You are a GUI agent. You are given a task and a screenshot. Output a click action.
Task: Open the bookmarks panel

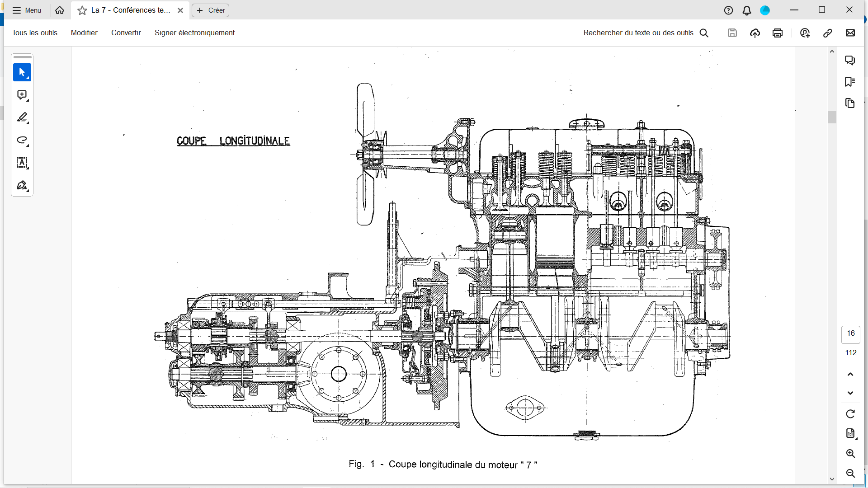[x=850, y=82]
